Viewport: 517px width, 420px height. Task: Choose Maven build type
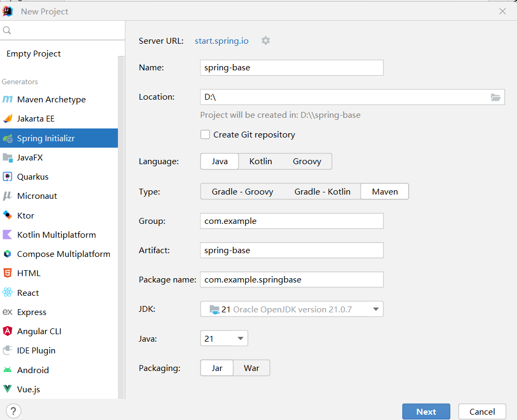click(x=385, y=191)
